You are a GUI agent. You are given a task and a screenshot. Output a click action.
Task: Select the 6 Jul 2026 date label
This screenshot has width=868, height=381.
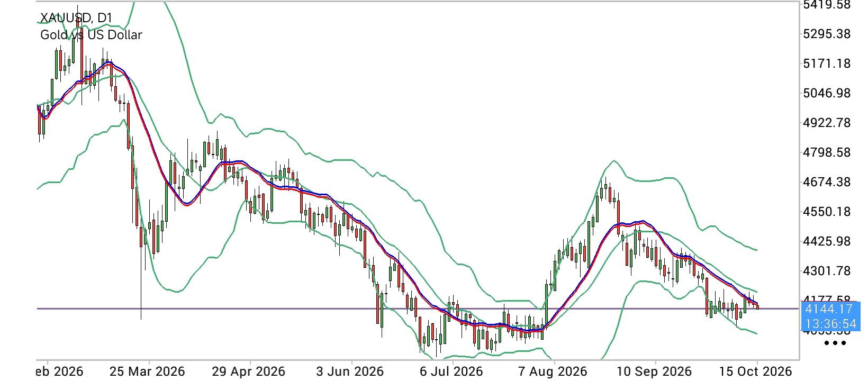pos(451,371)
